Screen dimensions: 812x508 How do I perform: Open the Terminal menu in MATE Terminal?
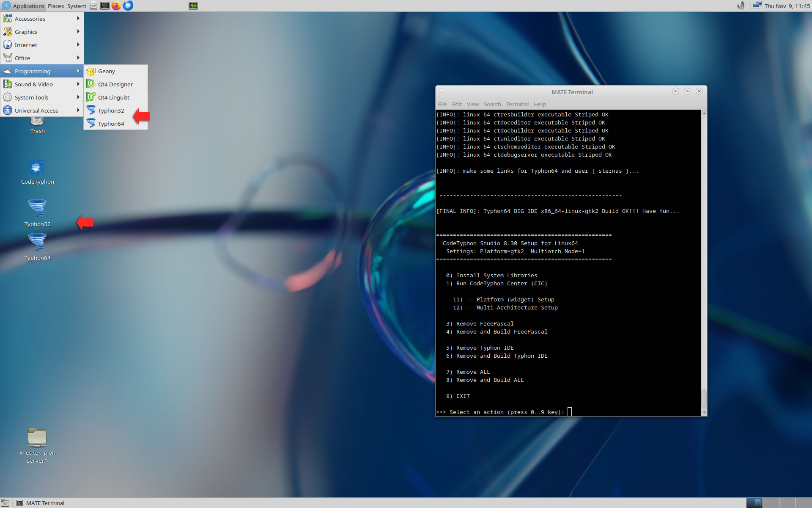(517, 104)
